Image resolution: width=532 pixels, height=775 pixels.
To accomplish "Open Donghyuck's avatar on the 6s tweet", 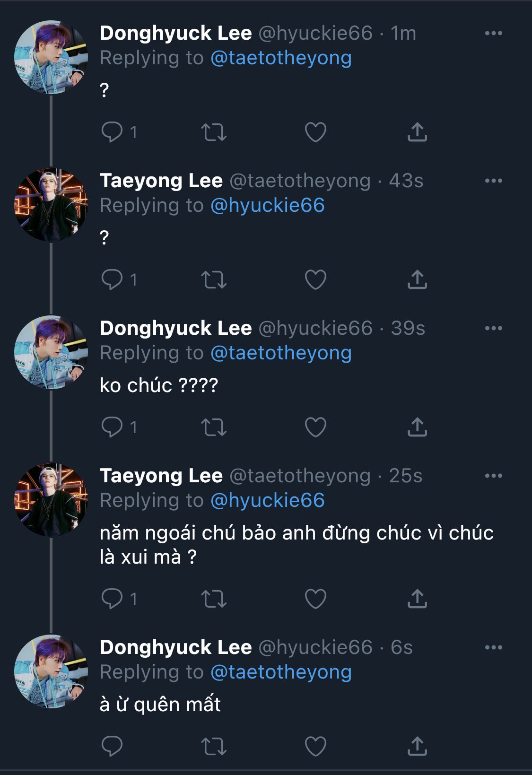I will point(51,671).
